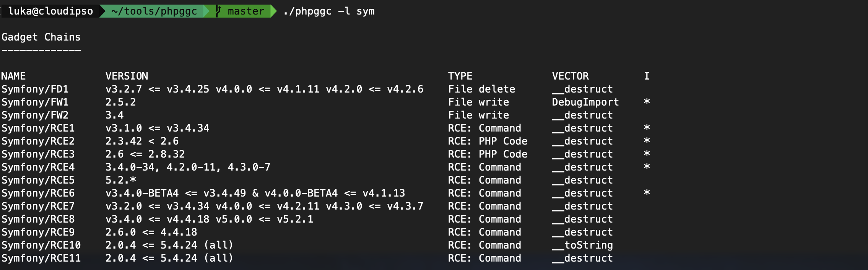Click the git branch icon before master
Screen dimensions: 868x270
(x=218, y=11)
